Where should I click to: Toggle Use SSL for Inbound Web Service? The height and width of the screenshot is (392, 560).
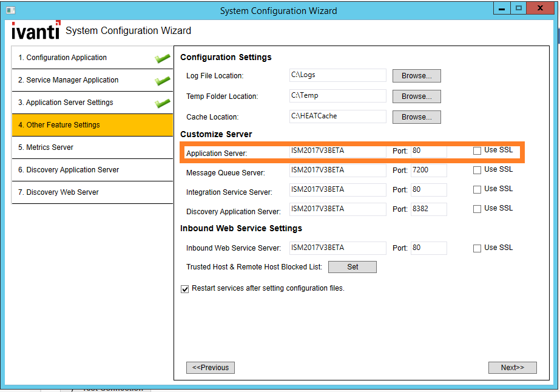point(477,248)
